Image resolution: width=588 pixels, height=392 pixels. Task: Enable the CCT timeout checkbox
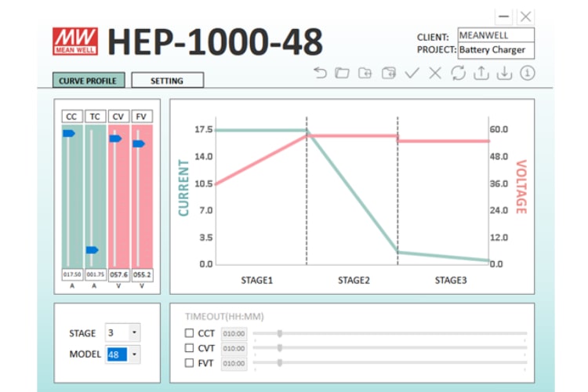click(x=190, y=333)
